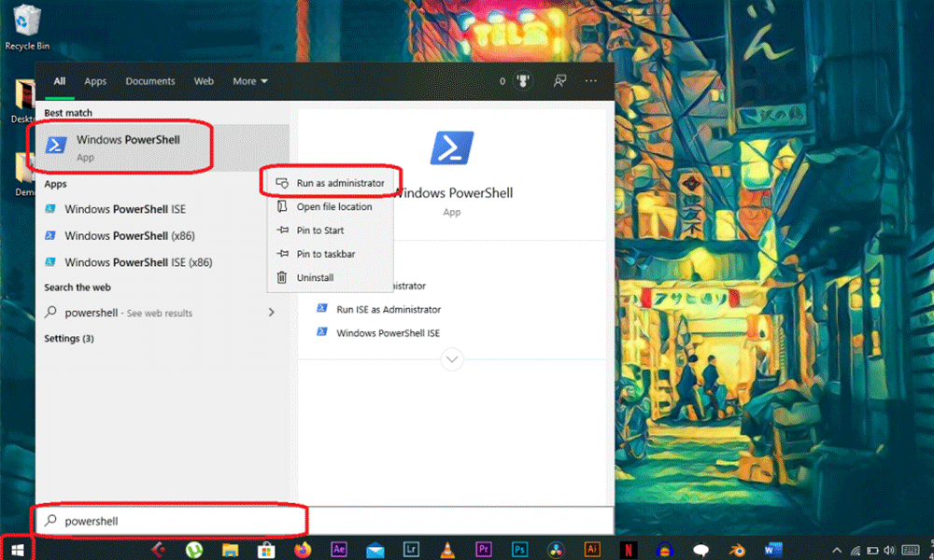Open the Windows Start button
Viewport: 934px width, 560px height.
16,550
